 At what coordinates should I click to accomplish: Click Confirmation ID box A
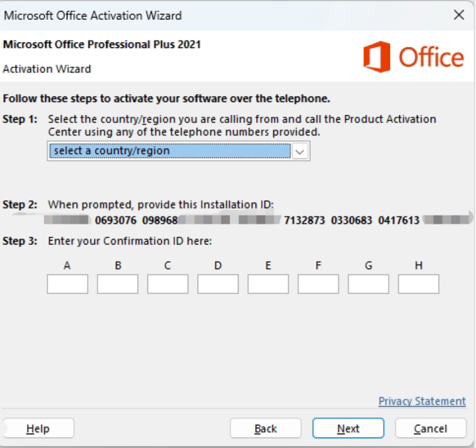tap(67, 284)
